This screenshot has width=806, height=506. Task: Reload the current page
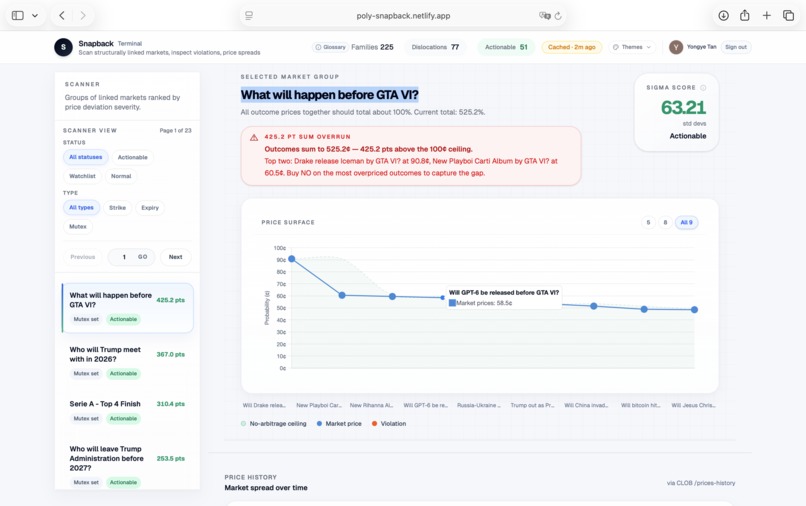558,16
